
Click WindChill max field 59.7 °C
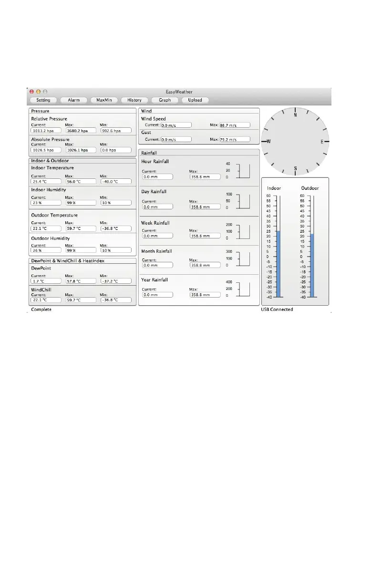pyautogui.click(x=81, y=300)
